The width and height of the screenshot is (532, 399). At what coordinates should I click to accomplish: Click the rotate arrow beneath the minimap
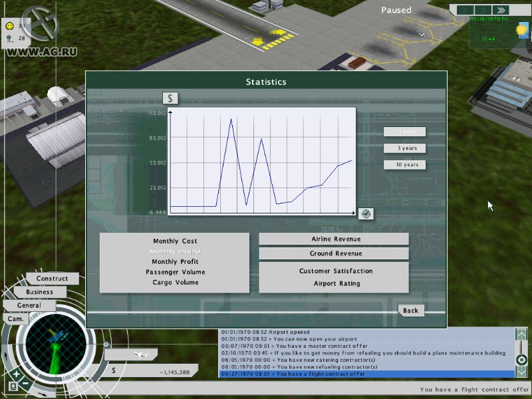43,394
